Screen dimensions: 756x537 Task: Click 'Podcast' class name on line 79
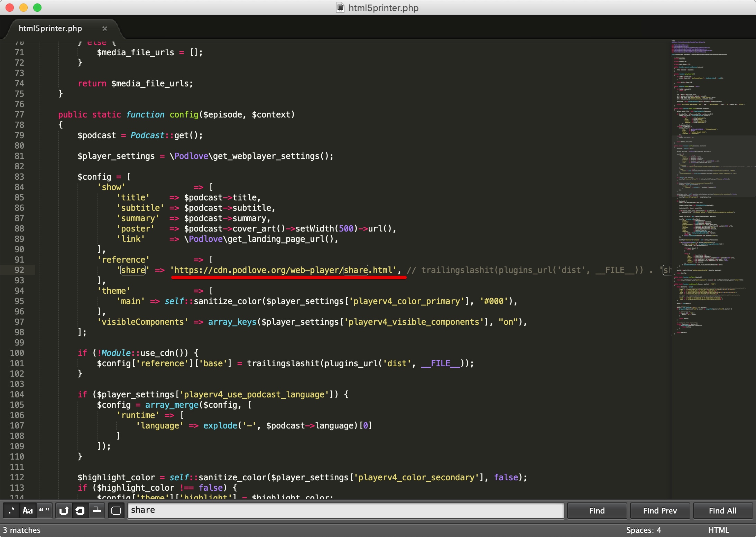pyautogui.click(x=147, y=135)
